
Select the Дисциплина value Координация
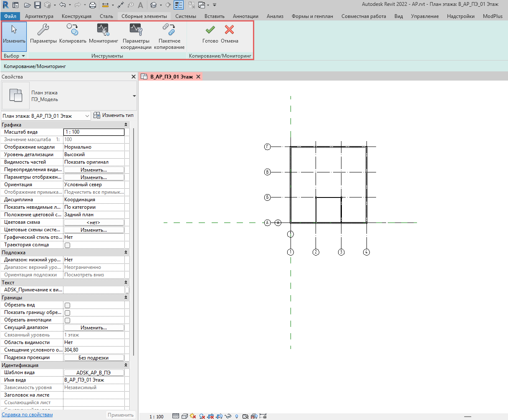(x=94, y=200)
